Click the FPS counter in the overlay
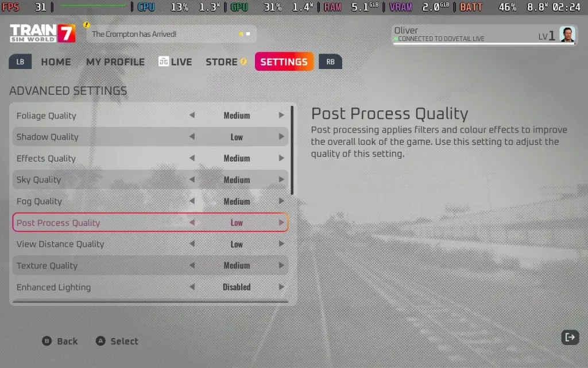Viewport: 588px width, 368px height. (25, 7)
